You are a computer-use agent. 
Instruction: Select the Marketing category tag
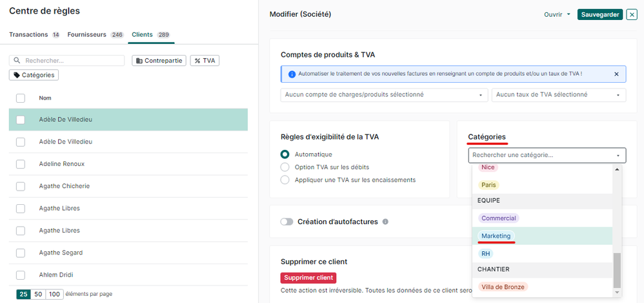496,236
